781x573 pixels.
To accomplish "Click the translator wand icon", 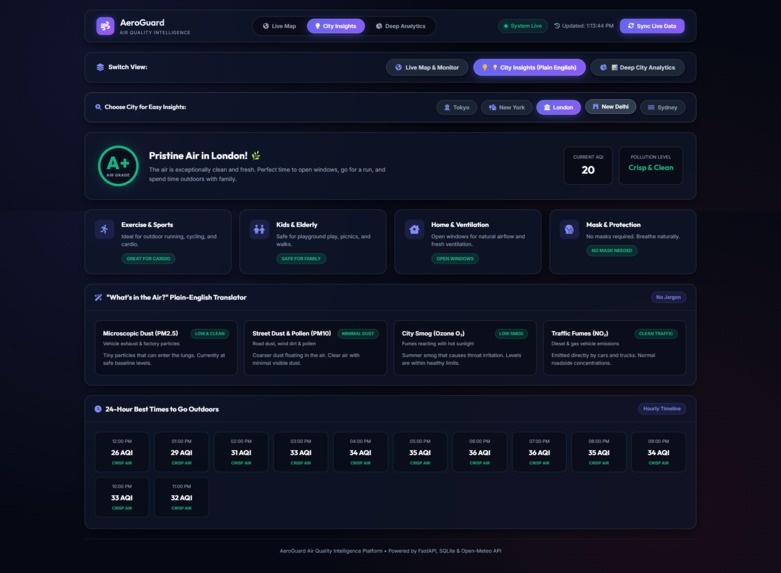I will 98,297.
